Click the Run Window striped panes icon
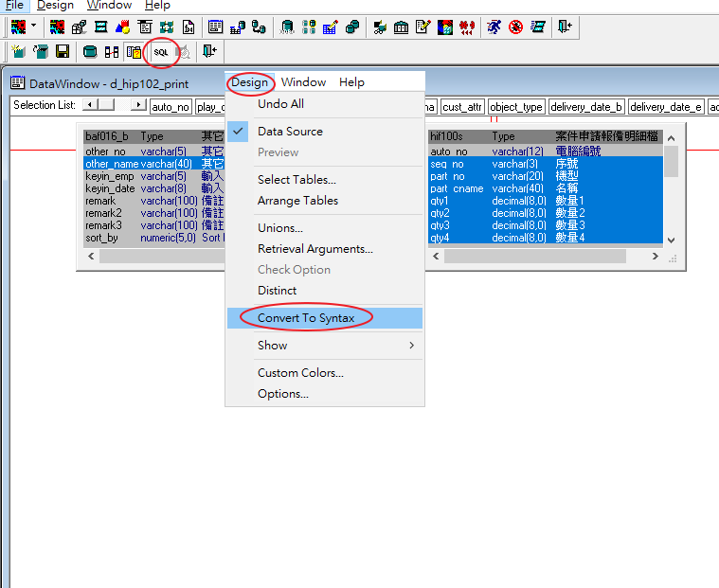The image size is (719, 588). pos(538,27)
